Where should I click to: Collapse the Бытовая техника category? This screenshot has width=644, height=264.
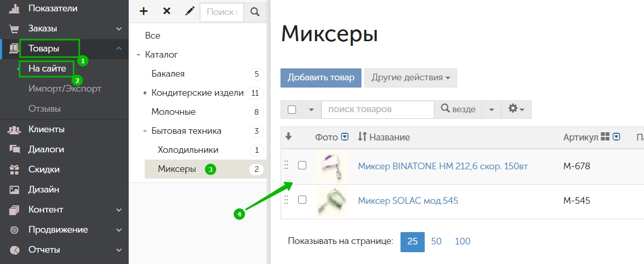145,131
